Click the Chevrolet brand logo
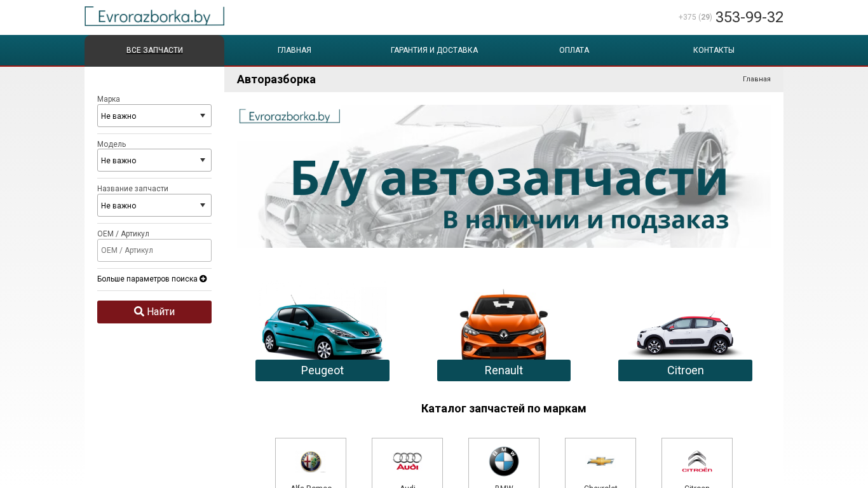 pyautogui.click(x=600, y=461)
